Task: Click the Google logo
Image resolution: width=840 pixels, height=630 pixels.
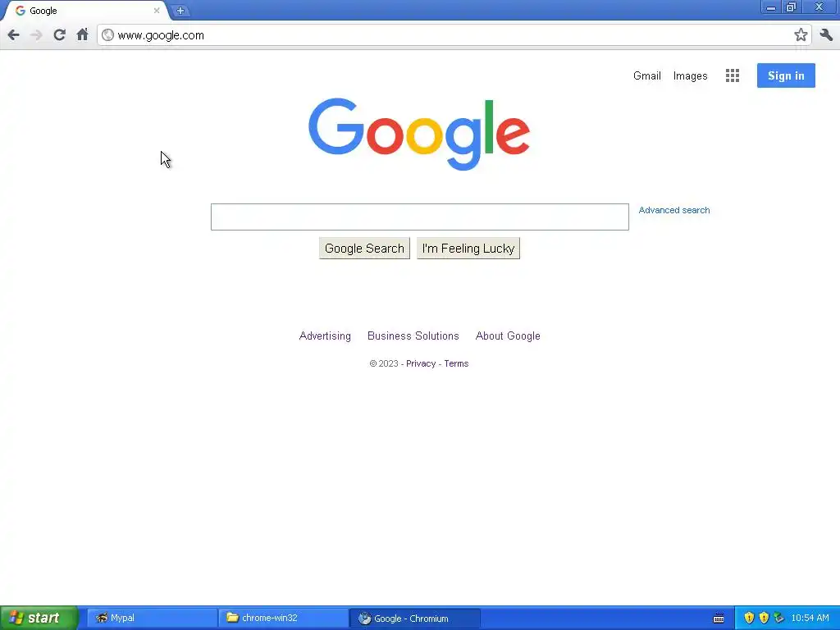Action: pyautogui.click(x=419, y=134)
